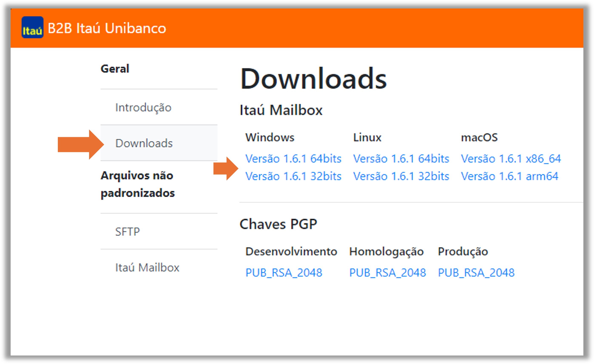Image resolution: width=594 pixels, height=364 pixels.
Task: Download macOS Versão 1.6.1 x86_64
Action: [x=511, y=159]
